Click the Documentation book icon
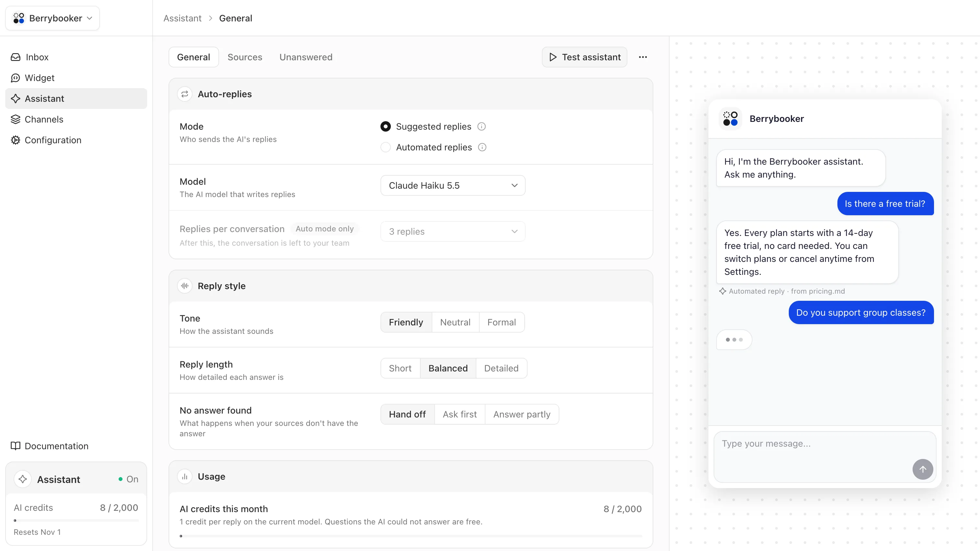The height and width of the screenshot is (551, 980). (16, 446)
